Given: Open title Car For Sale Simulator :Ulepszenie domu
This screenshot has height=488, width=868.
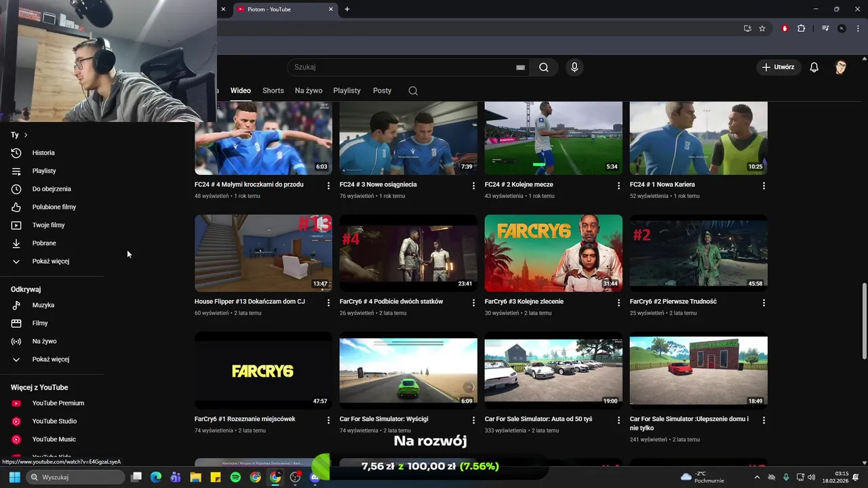Looking at the screenshot, I should [689, 424].
